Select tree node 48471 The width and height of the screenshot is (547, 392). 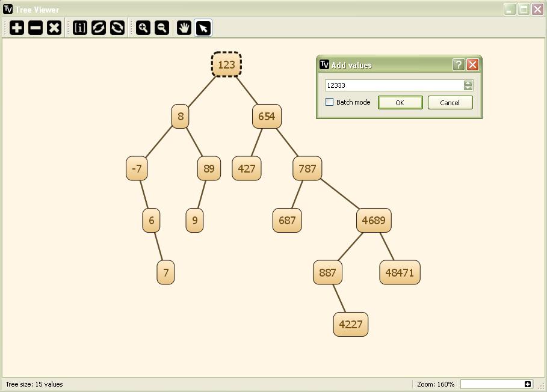tap(400, 272)
